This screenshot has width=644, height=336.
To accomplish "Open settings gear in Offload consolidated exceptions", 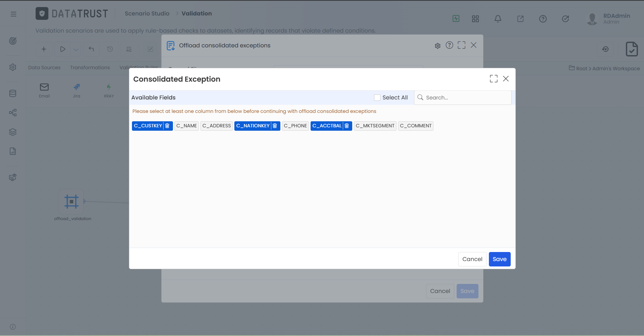I will pos(438,46).
